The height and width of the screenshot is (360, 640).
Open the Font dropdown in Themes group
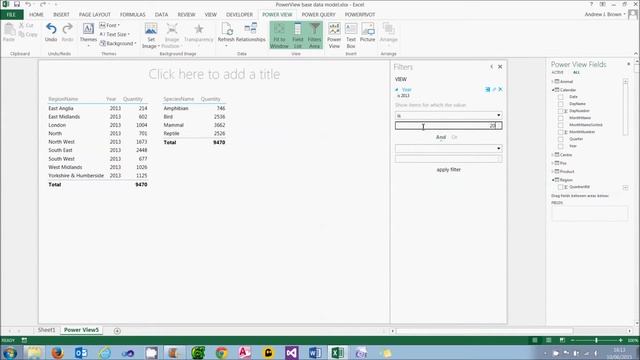pos(109,25)
